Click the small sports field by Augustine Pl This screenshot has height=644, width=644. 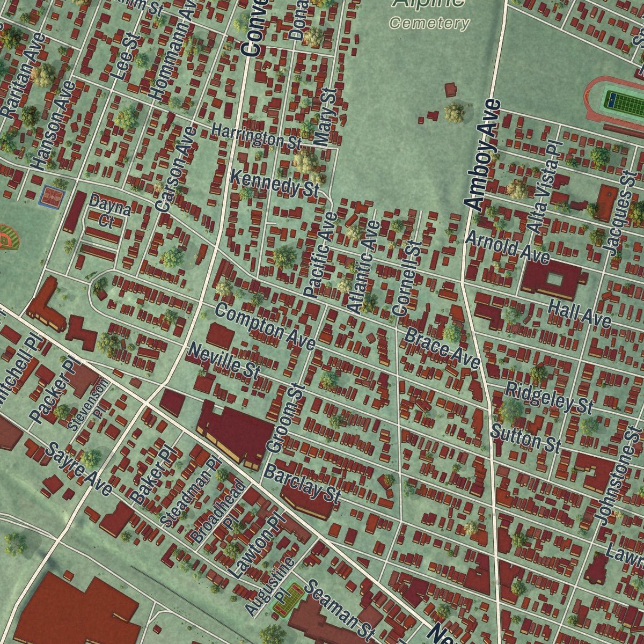288,599
